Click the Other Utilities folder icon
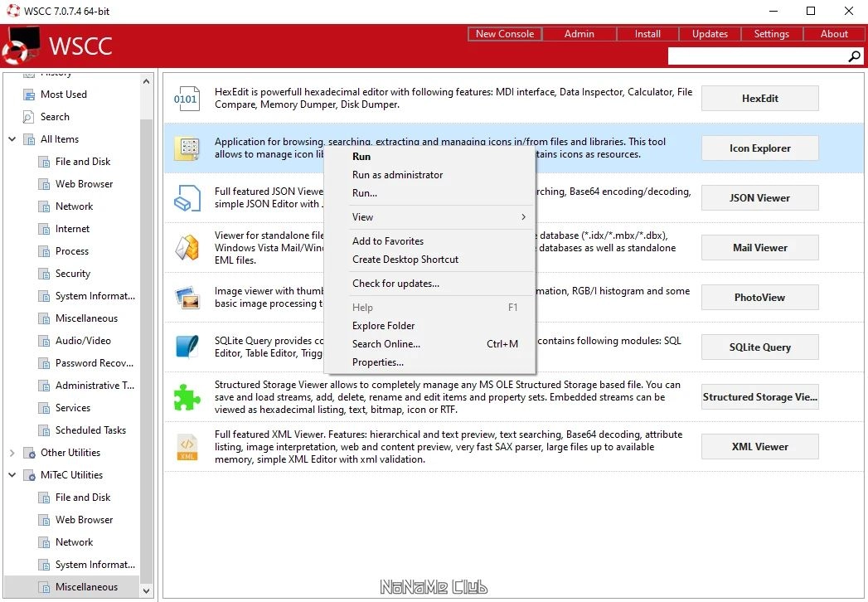This screenshot has height=602, width=868. pyautogui.click(x=29, y=453)
